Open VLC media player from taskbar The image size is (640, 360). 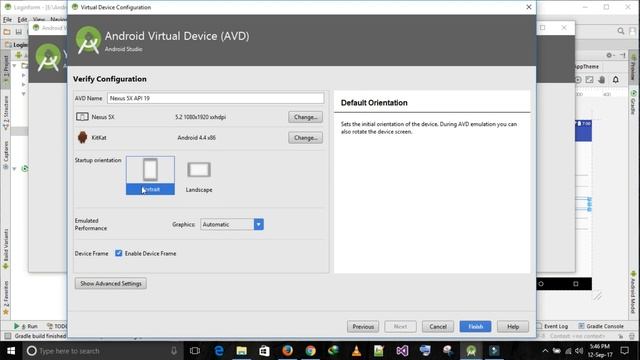tap(356, 351)
